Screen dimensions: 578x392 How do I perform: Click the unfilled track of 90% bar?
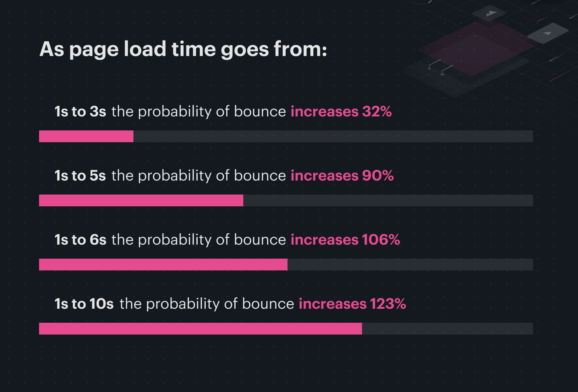(388, 200)
